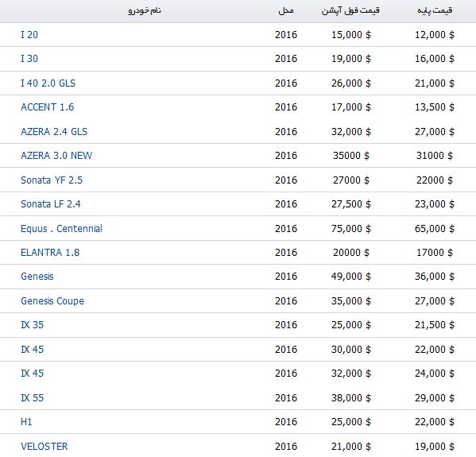
Task: Open the Equus . Centennial link
Action: pyautogui.click(x=62, y=228)
